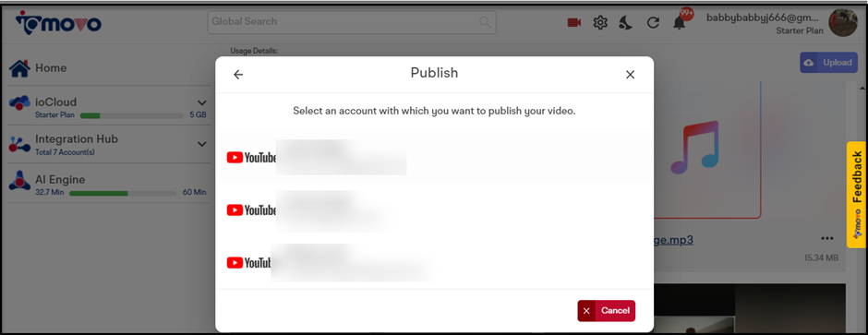This screenshot has width=868, height=335.
Task: Open the .mp3 file name link
Action: pyautogui.click(x=674, y=241)
